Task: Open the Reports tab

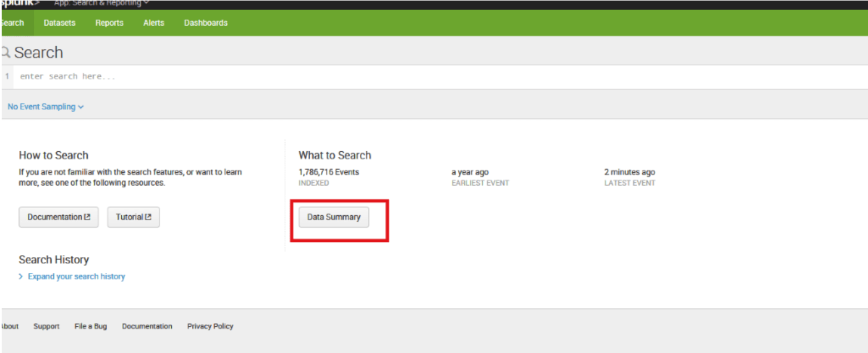Action: point(109,23)
